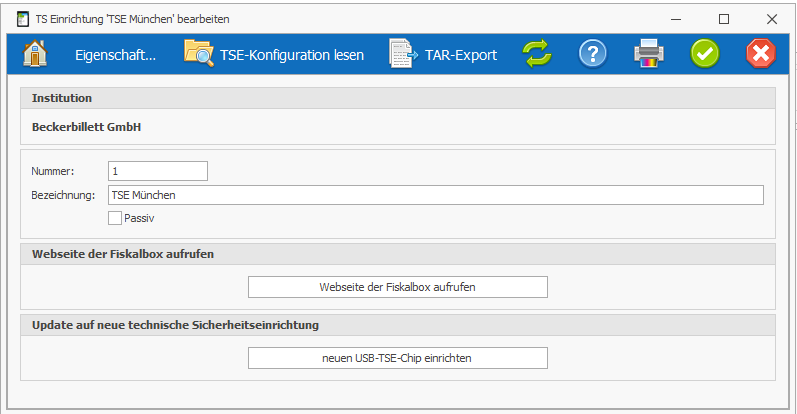Viewport: 797px width, 414px height.
Task: Click Webseite der Fiskalbox aufrufen button
Action: tap(397, 287)
